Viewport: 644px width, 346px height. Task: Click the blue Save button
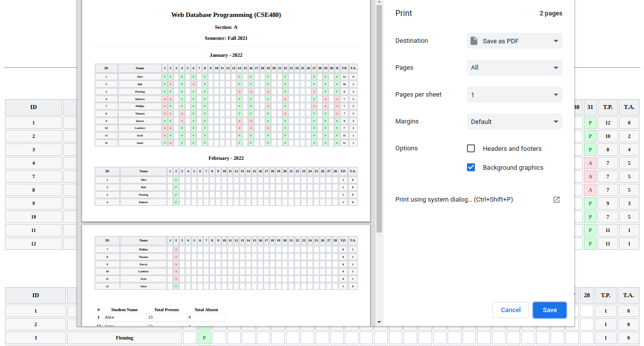tap(550, 310)
